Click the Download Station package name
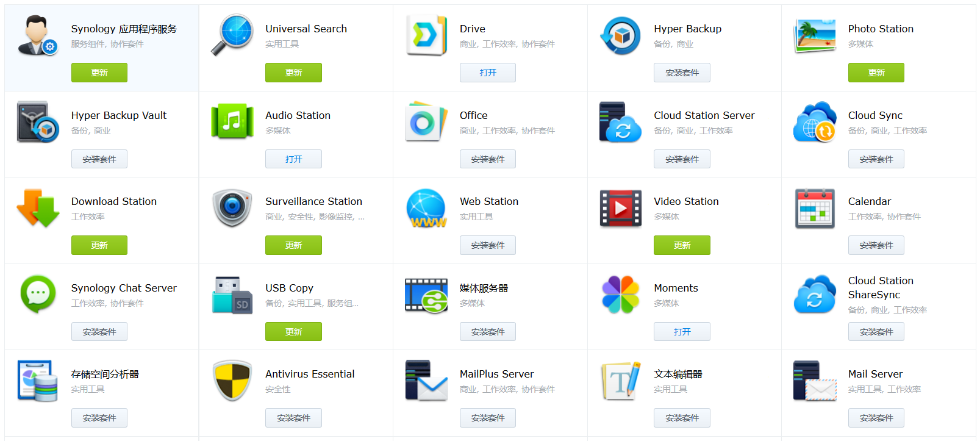Viewport: 980px width, 441px height. point(114,201)
